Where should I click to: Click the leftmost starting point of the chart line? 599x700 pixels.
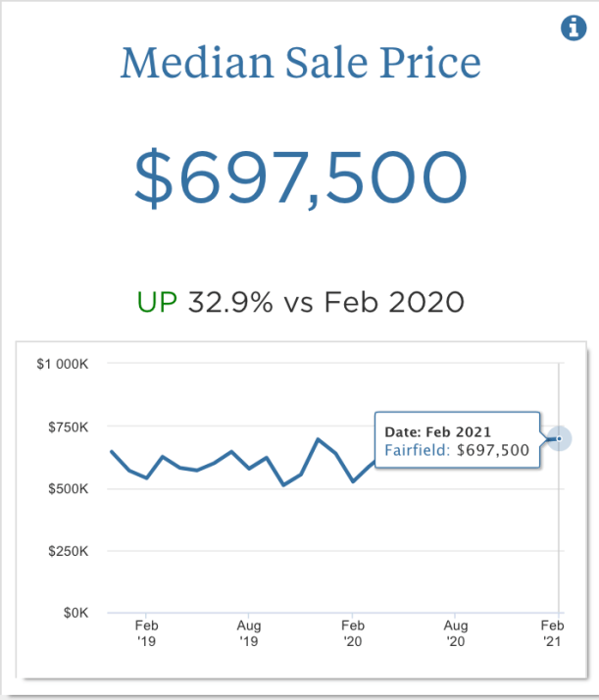pyautogui.click(x=111, y=451)
